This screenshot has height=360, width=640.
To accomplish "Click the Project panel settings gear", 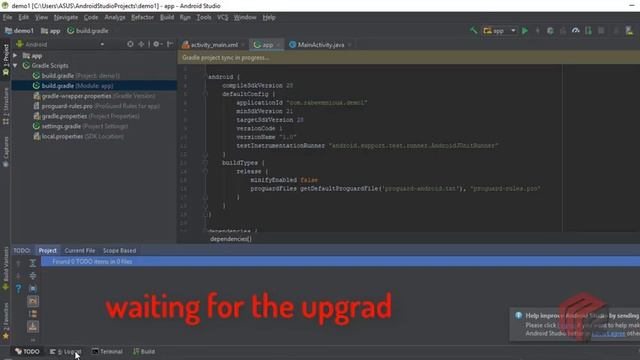I will point(156,44).
